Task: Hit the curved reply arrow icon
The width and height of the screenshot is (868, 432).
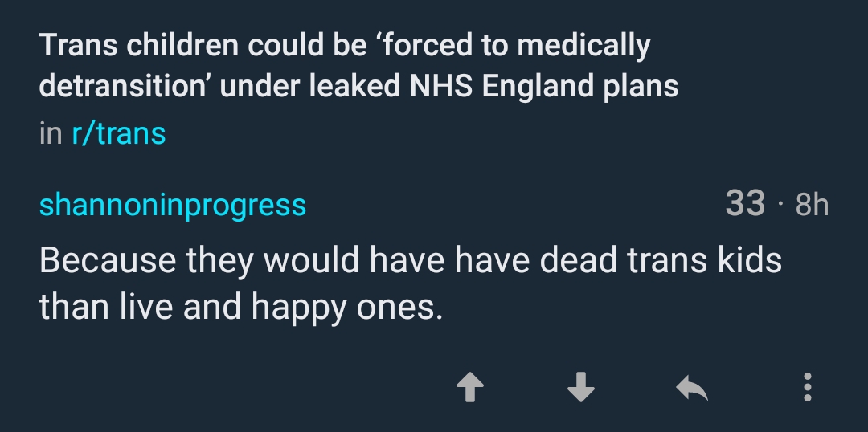Action: point(691,389)
